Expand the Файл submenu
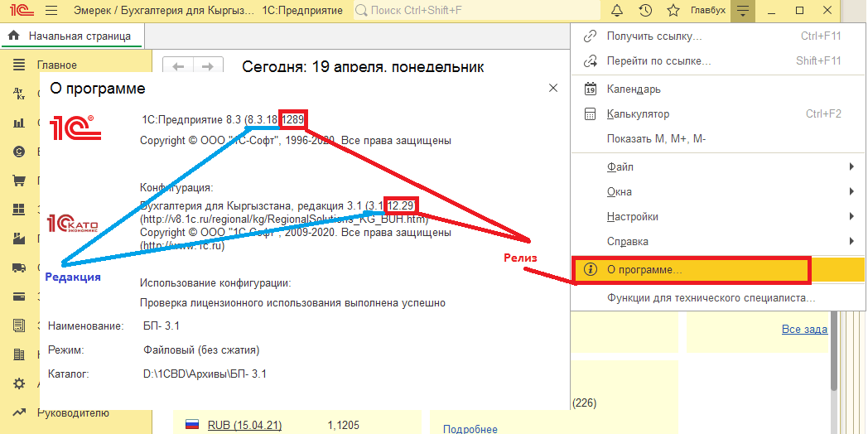This screenshot has width=868, height=434. click(620, 167)
